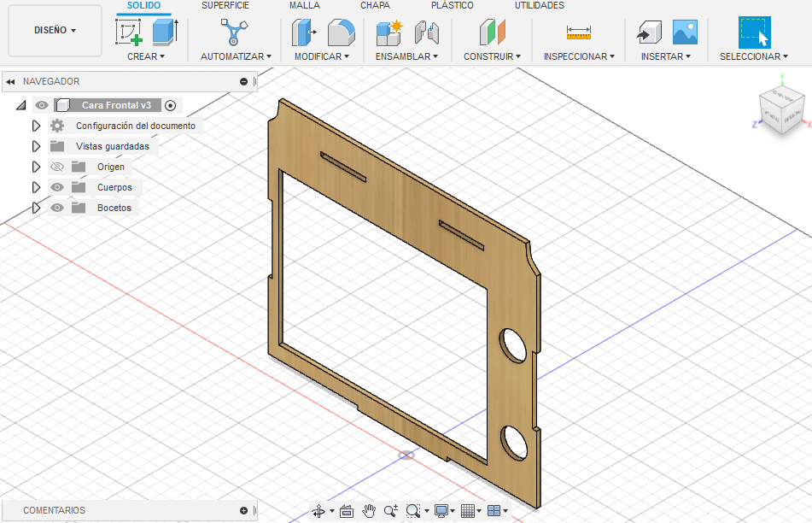The width and height of the screenshot is (812, 523).
Task: Open the Ensamblar dropdown menu
Action: [x=407, y=56]
